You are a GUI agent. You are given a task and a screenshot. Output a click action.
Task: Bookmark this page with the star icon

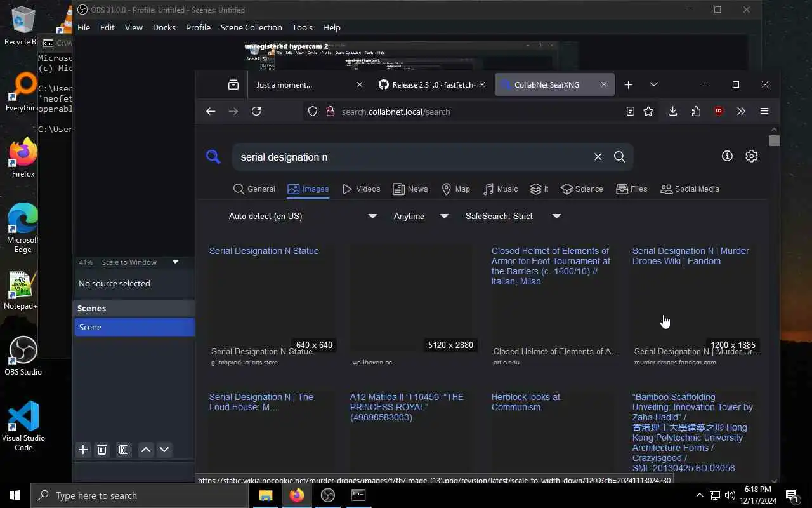tap(648, 111)
